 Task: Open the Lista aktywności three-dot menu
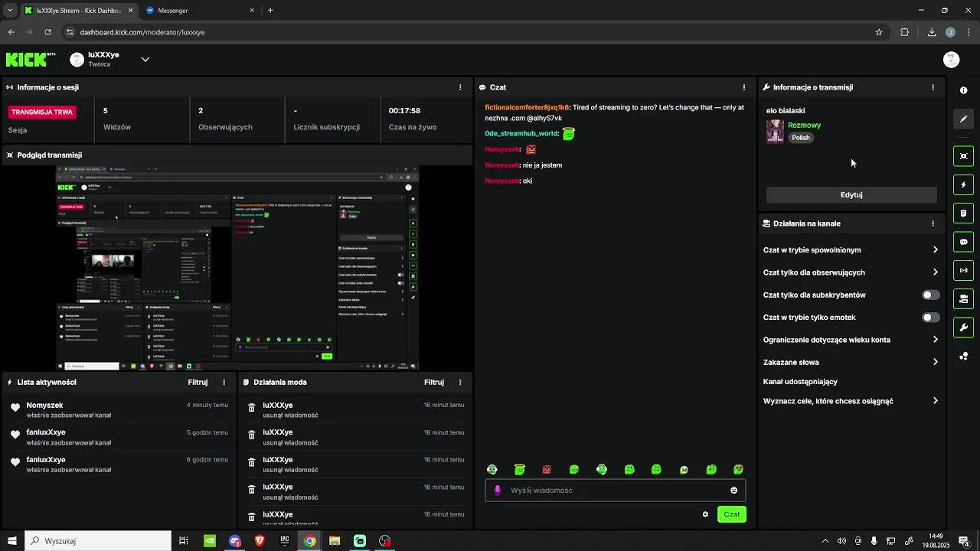[x=224, y=382]
